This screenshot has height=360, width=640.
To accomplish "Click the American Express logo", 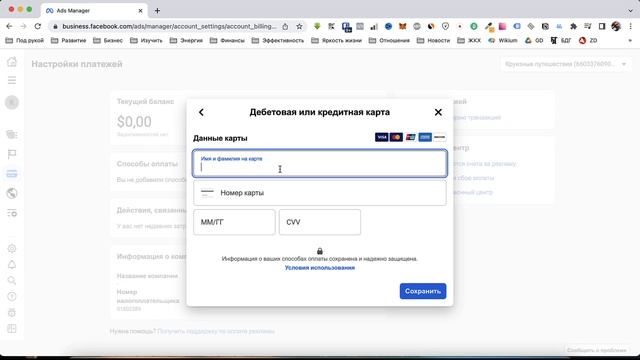I will 425,137.
